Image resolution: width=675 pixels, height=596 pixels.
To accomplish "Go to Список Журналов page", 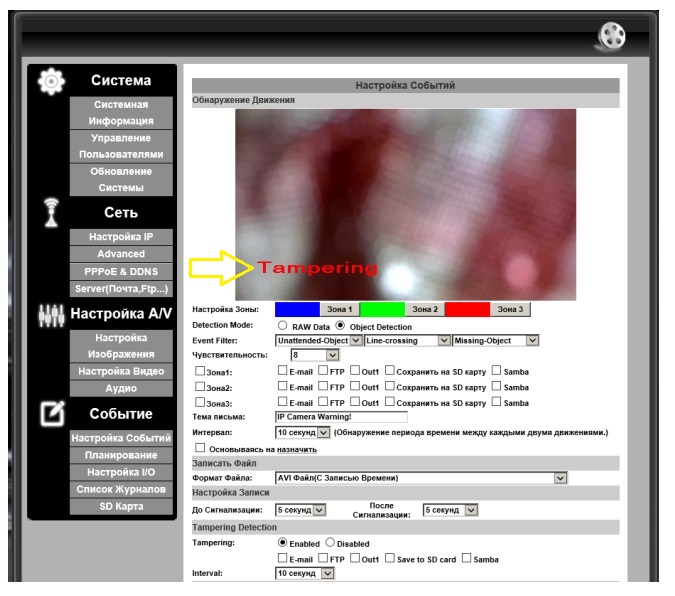I will coord(121,489).
